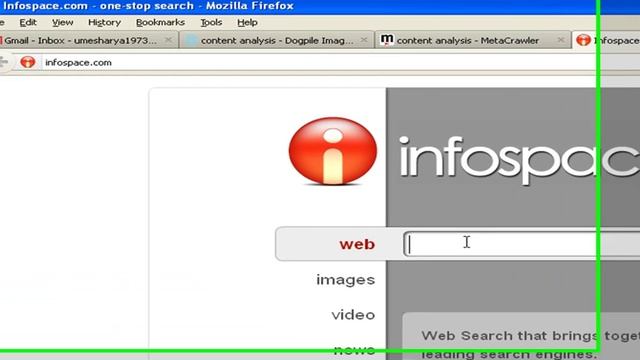Select the video search category
The width and height of the screenshot is (640, 360).
click(x=353, y=315)
